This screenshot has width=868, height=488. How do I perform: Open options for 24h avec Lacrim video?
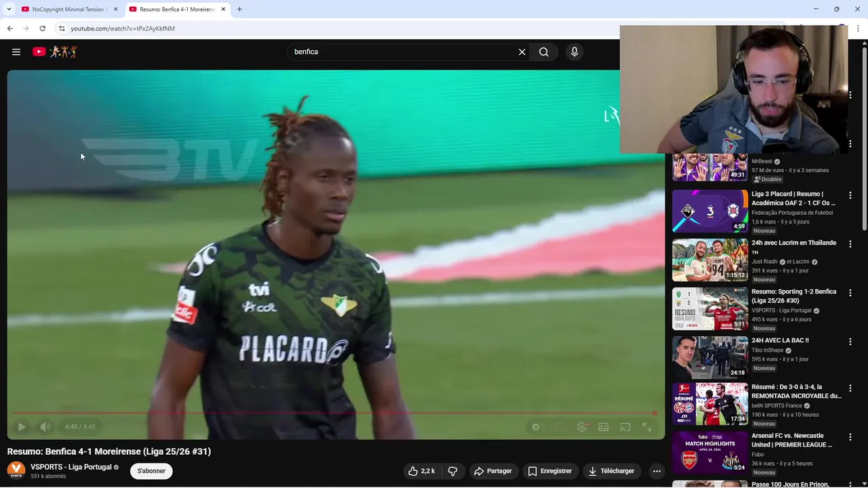tap(850, 244)
